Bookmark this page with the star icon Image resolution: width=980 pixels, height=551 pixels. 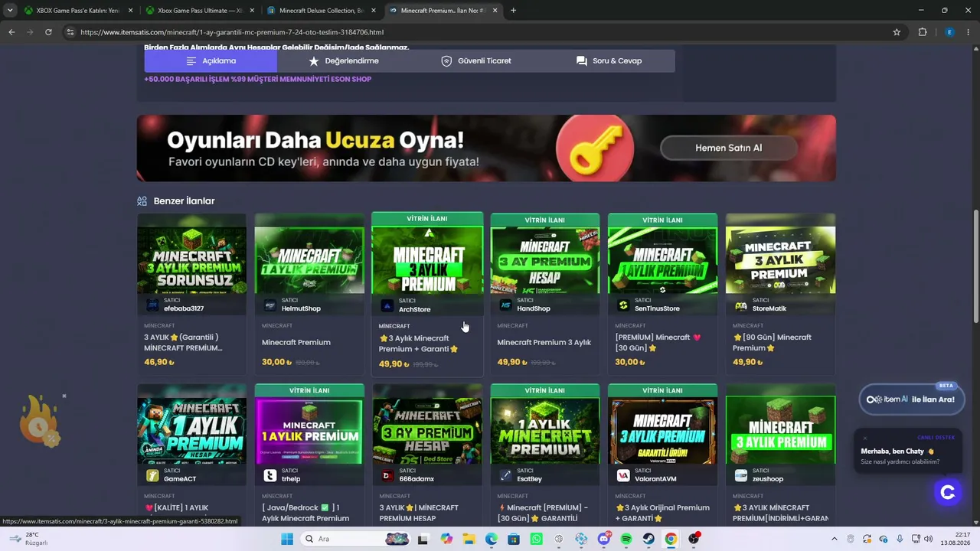(897, 32)
